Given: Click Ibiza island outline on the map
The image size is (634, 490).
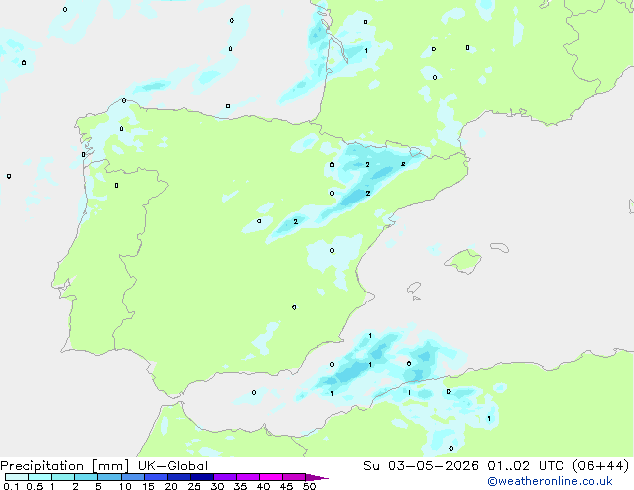Looking at the screenshot, I should [x=414, y=288].
